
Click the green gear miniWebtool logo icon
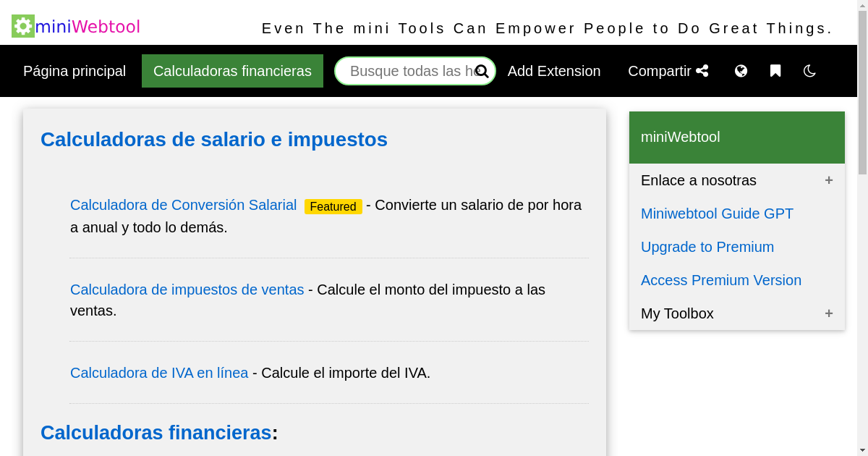click(x=22, y=26)
